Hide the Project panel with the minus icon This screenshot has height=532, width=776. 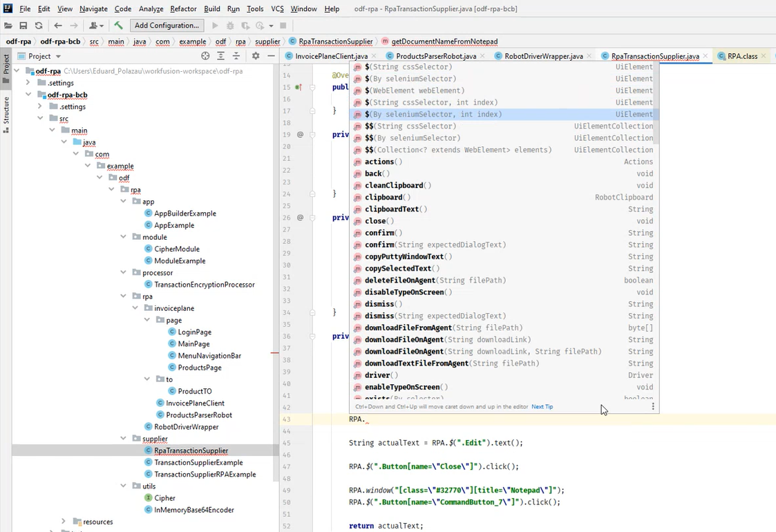[271, 56]
